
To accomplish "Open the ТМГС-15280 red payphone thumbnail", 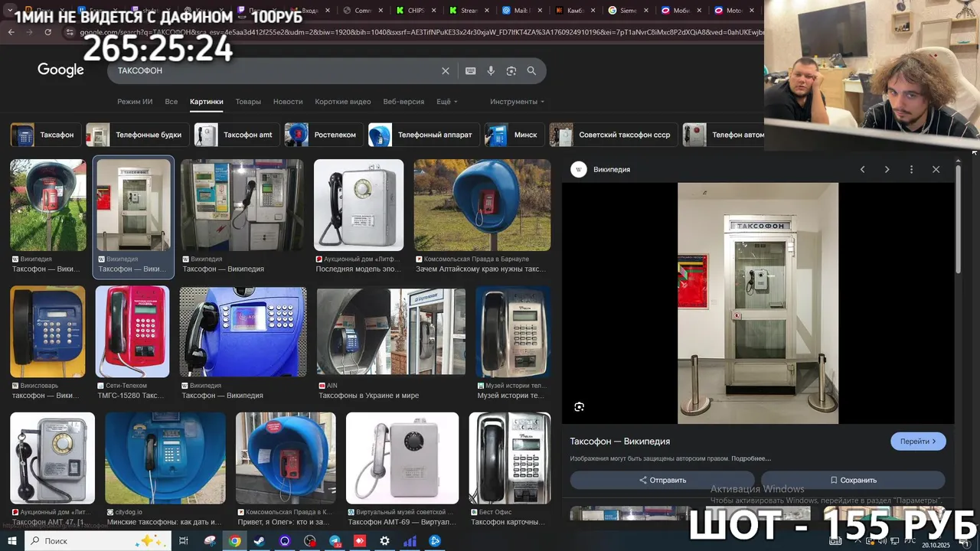I will tap(132, 331).
